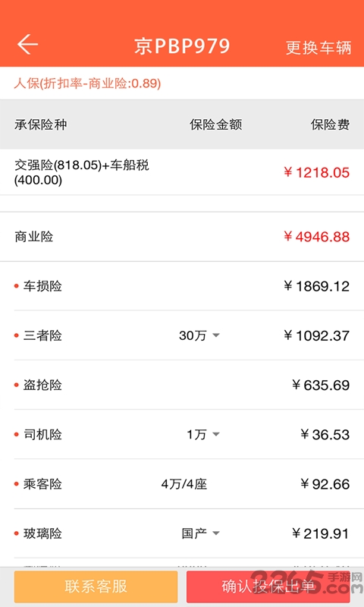This screenshot has height=607, width=364.
Task: Tap the ￥1869.12 car damage premium
Action: click(x=316, y=286)
